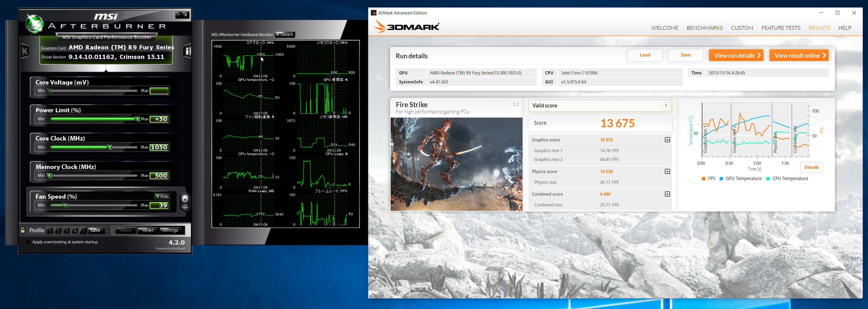Click the GPU temperature monitor graph
The image size is (868, 309).
click(248, 98)
